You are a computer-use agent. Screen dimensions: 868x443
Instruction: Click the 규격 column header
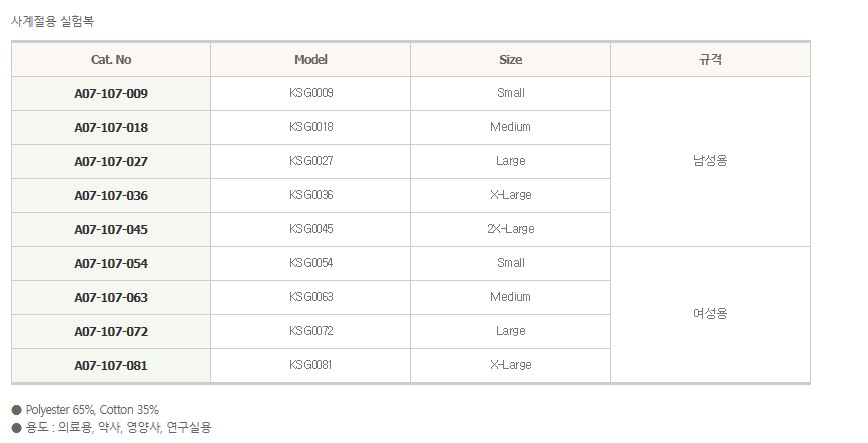(x=710, y=60)
